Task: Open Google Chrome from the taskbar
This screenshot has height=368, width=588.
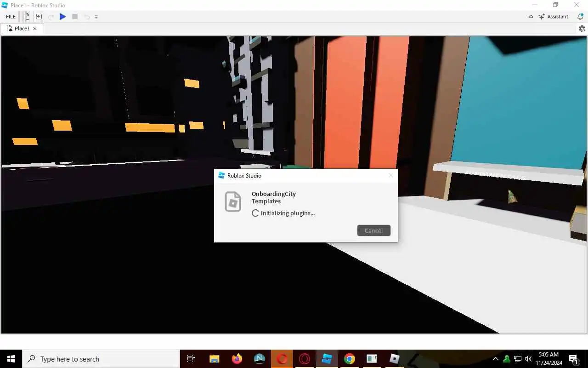Action: 350,359
